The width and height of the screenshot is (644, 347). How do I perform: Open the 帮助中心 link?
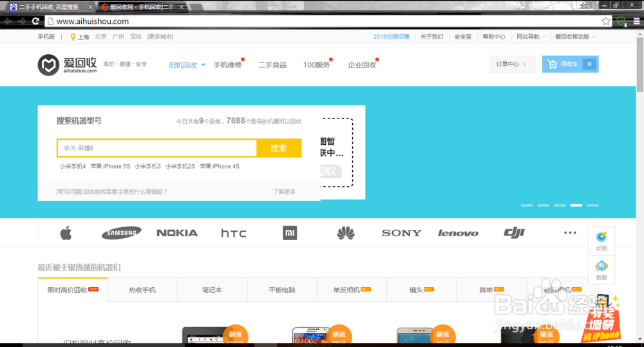click(494, 37)
